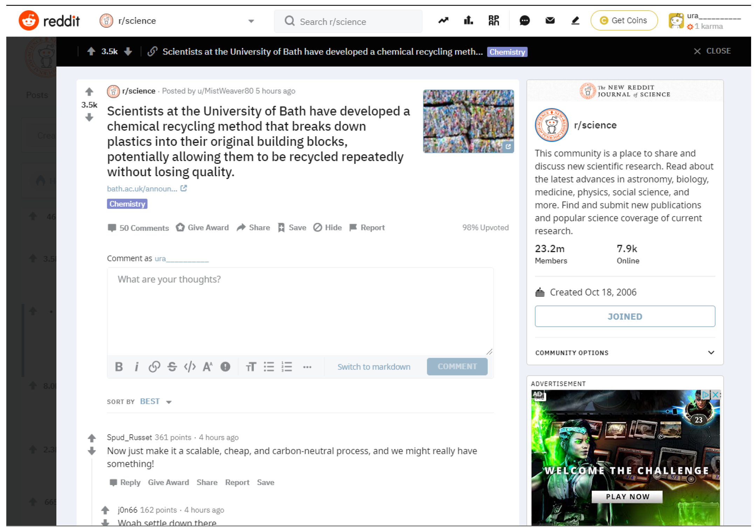The height and width of the screenshot is (532, 756).
Task: Open the ura username link beside Comment as
Action: 181,258
